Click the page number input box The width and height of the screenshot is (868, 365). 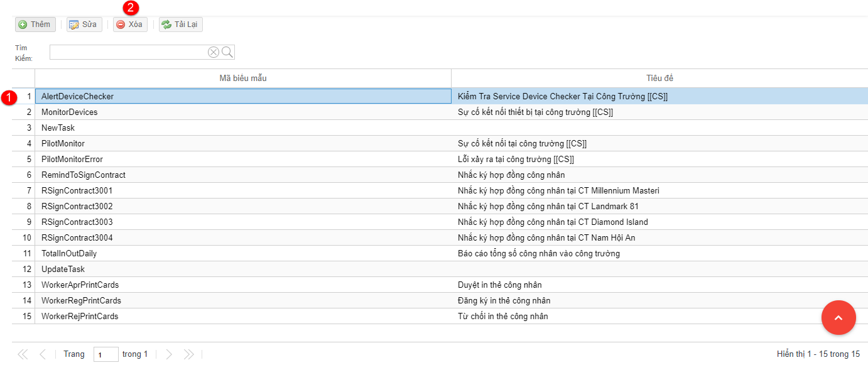coord(106,354)
